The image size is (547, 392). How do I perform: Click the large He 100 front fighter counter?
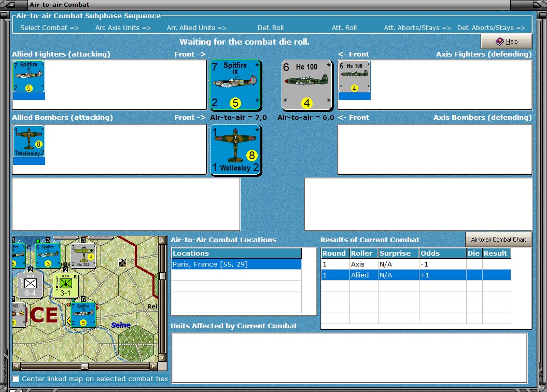coord(307,85)
